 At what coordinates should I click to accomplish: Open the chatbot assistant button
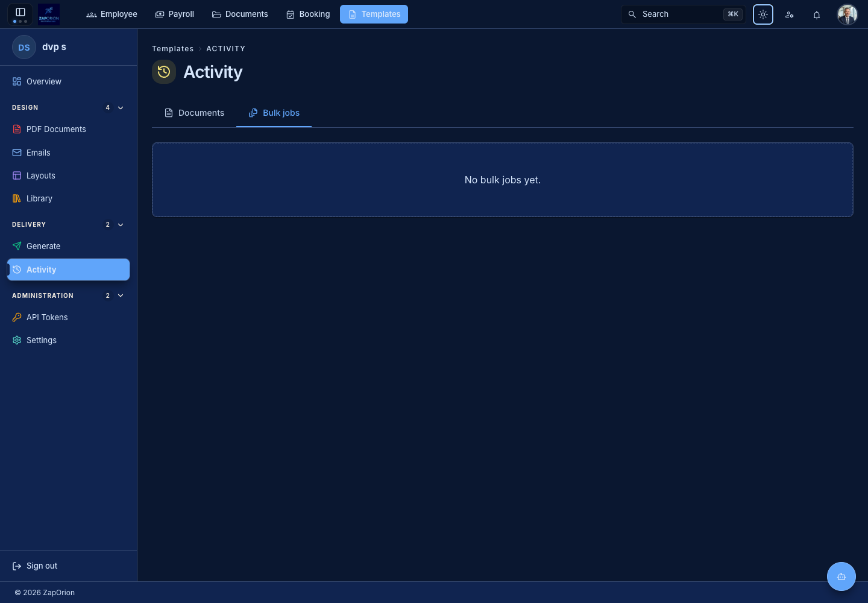click(841, 576)
